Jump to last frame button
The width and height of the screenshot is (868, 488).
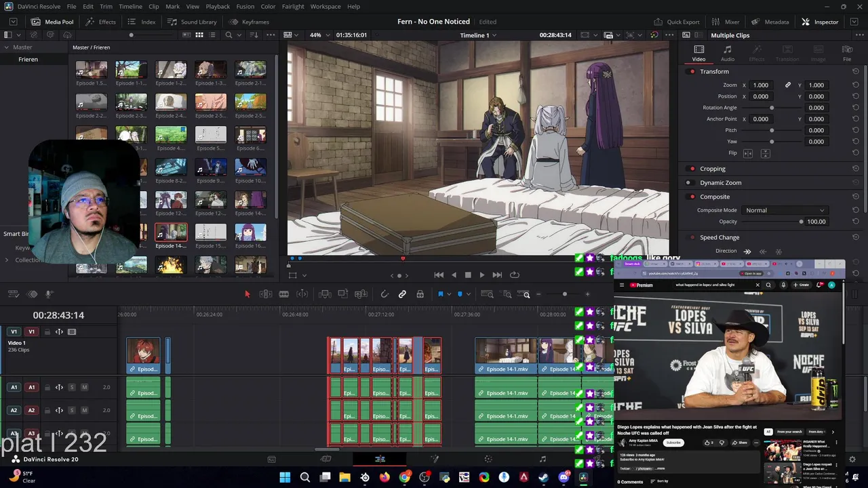[497, 274]
